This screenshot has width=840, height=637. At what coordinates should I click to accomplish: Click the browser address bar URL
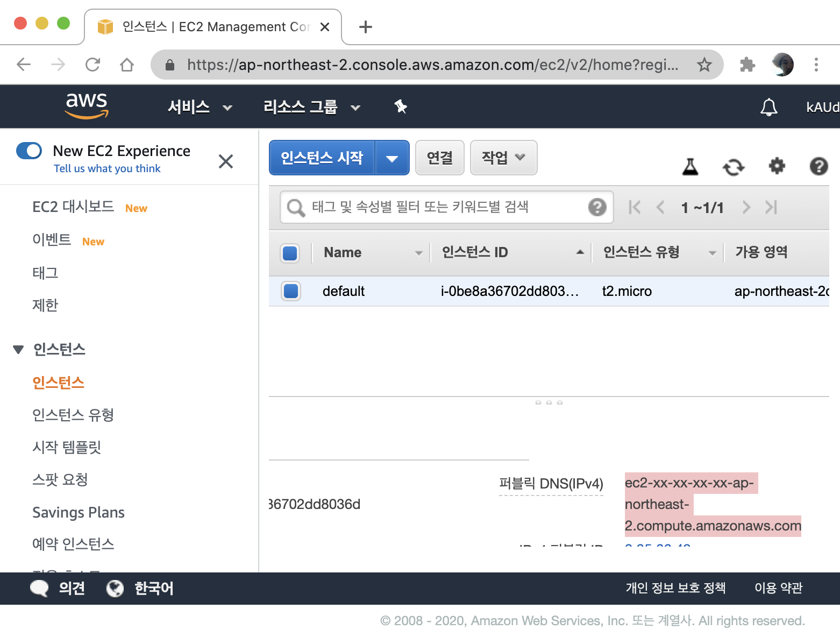point(433,65)
